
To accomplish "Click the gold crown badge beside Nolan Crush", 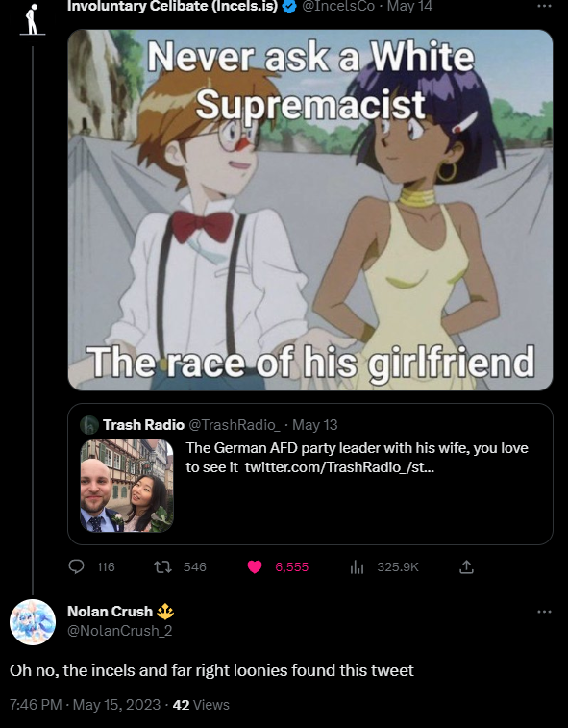I will pyautogui.click(x=165, y=612).
